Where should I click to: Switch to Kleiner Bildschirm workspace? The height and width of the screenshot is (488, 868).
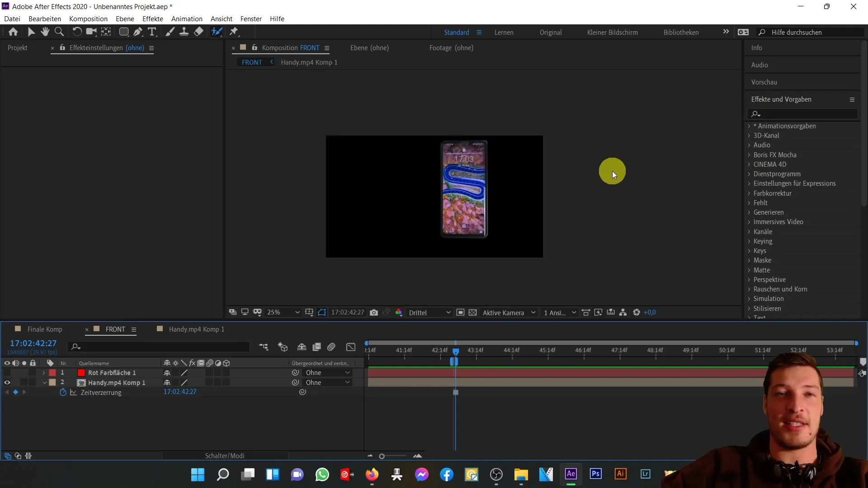tap(612, 33)
